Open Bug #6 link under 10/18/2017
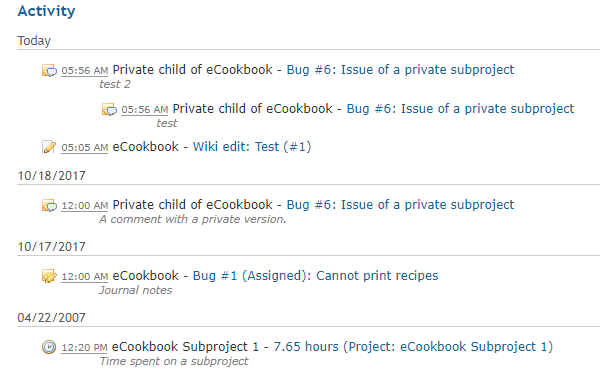600x375 pixels. [400, 205]
